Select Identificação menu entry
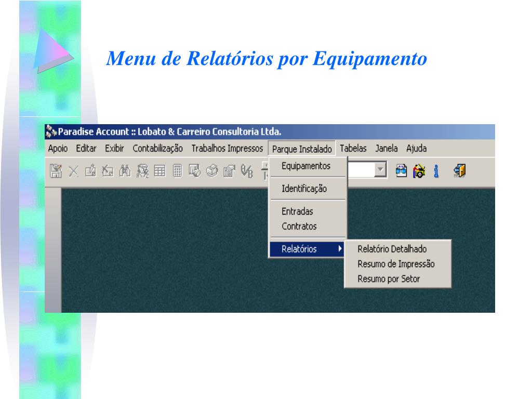This screenshot has height=399, width=532. coord(308,189)
